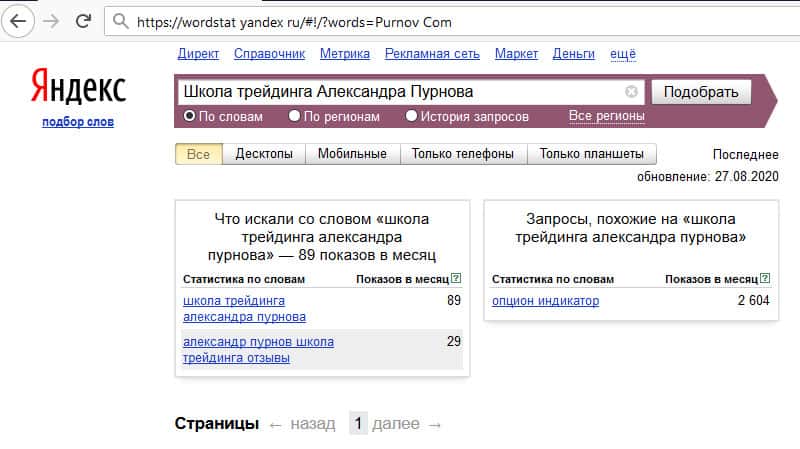Click the search magnifier icon in address bar

(120, 20)
